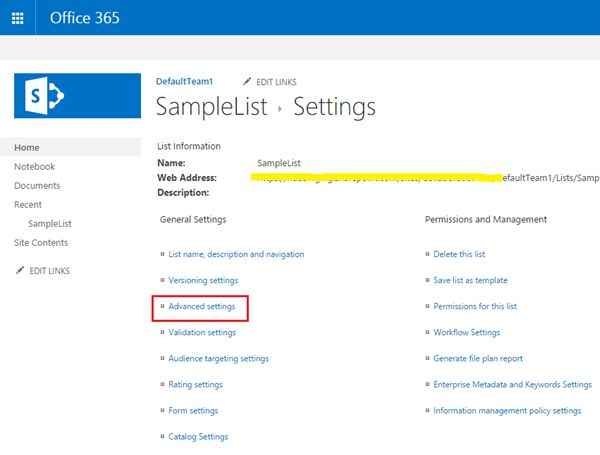The image size is (600, 455).
Task: Open Workflow Settings
Action: pos(466,332)
